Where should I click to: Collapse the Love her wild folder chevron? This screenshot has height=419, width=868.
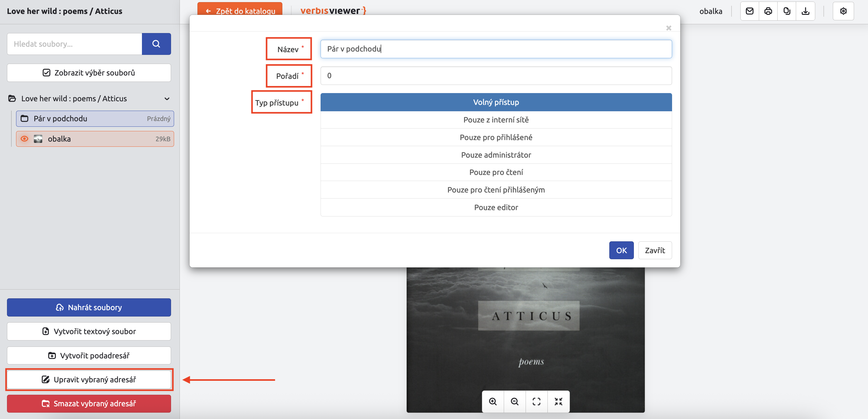click(x=167, y=99)
